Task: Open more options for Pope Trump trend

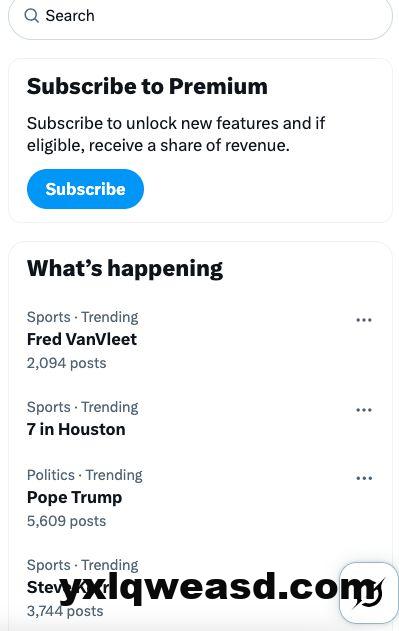Action: click(x=364, y=478)
